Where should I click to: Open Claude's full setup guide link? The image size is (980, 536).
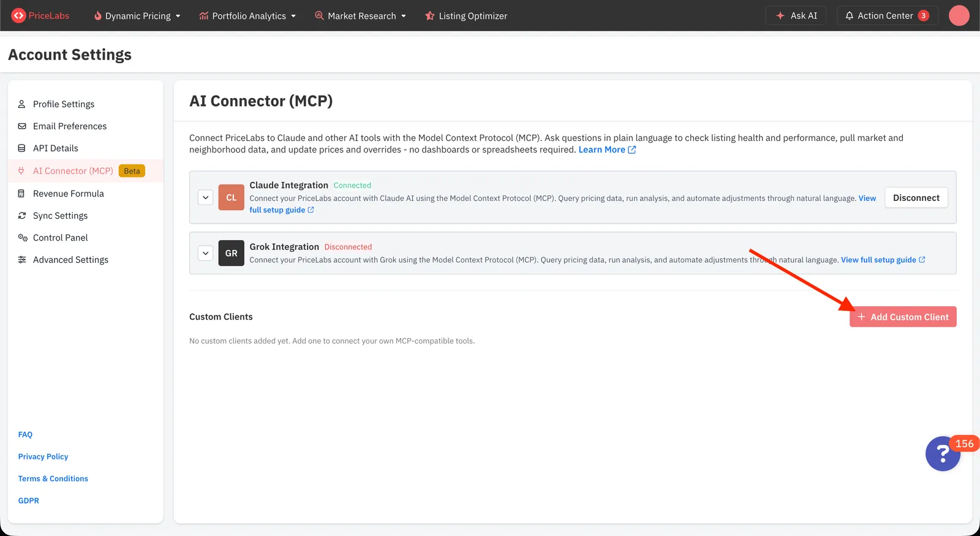point(281,210)
